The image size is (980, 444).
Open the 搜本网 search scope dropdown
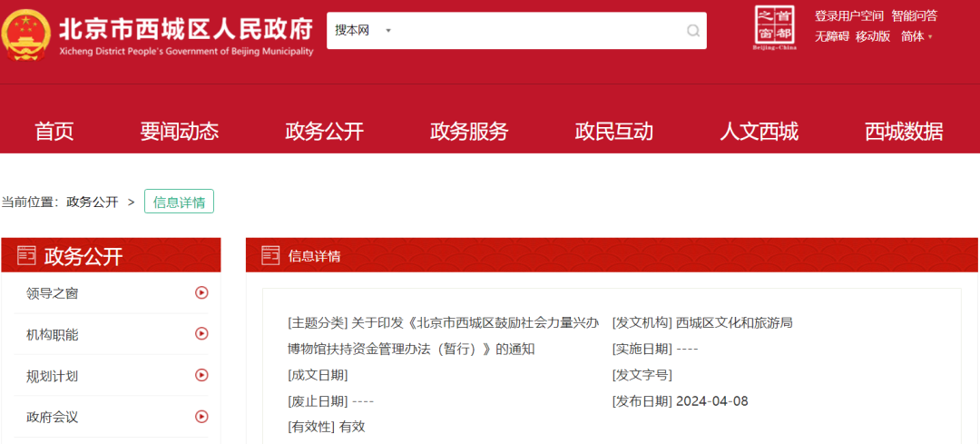coord(362,31)
